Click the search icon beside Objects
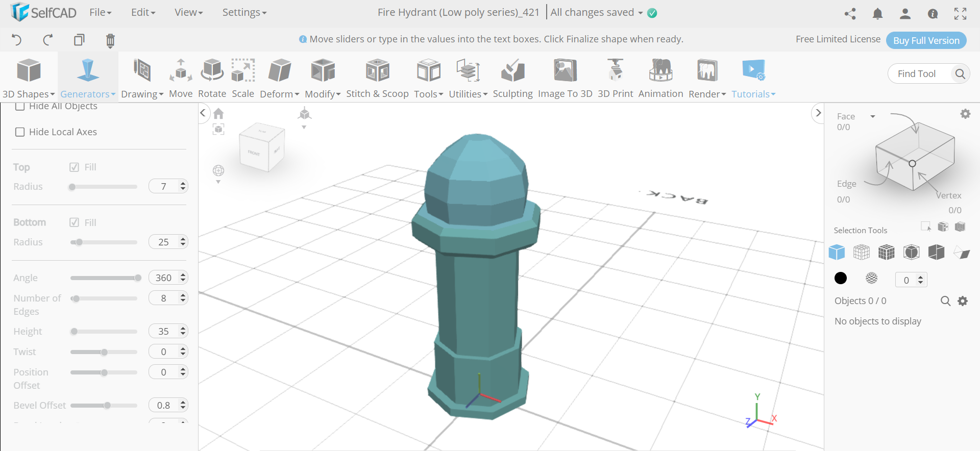This screenshot has width=980, height=451. coord(945,301)
